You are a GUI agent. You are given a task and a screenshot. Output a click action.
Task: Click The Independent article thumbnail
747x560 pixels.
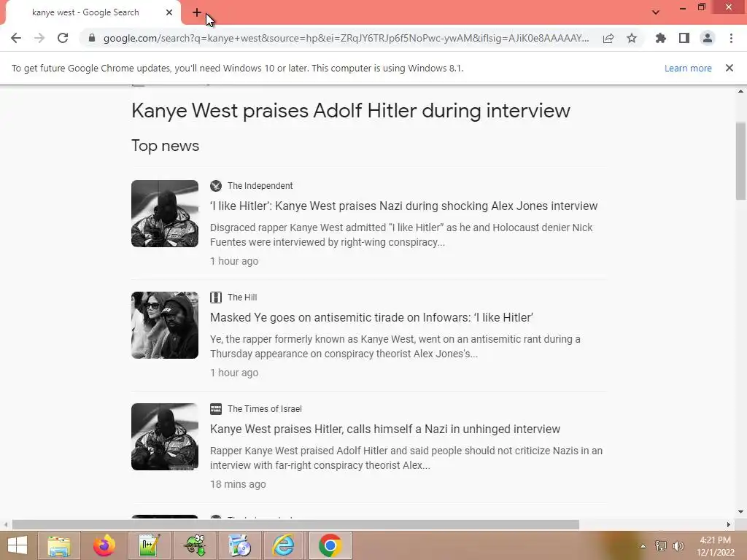point(165,214)
